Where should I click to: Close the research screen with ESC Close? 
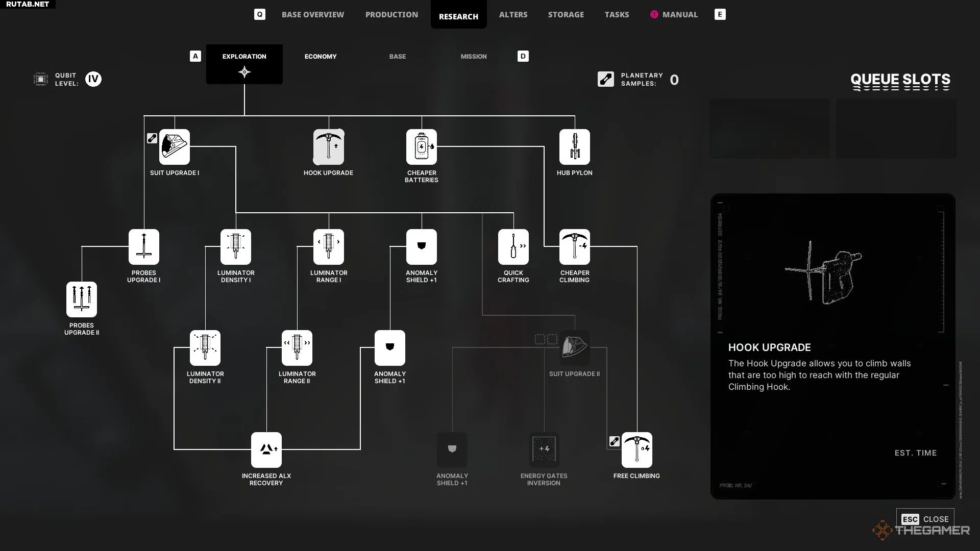[x=925, y=519]
